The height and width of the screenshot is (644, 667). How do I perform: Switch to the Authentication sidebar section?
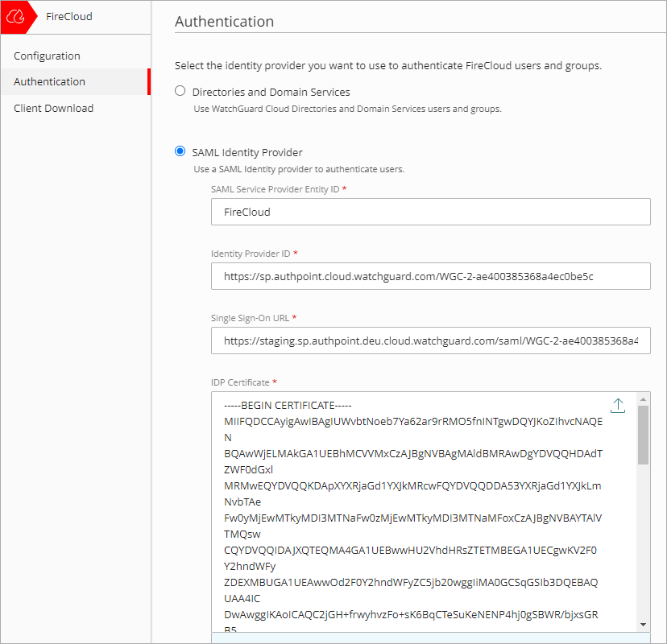tap(49, 81)
